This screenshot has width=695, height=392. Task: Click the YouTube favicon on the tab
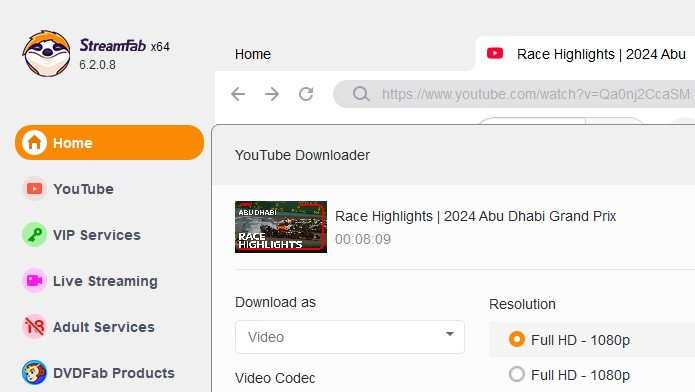coord(495,53)
